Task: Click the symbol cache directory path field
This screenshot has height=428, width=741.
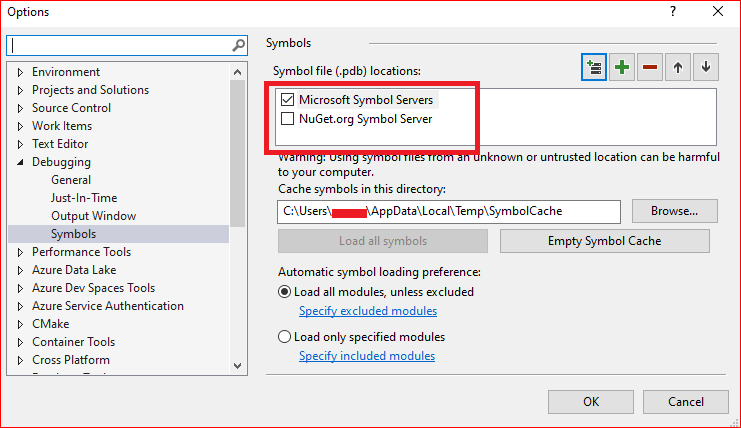Action: (449, 211)
